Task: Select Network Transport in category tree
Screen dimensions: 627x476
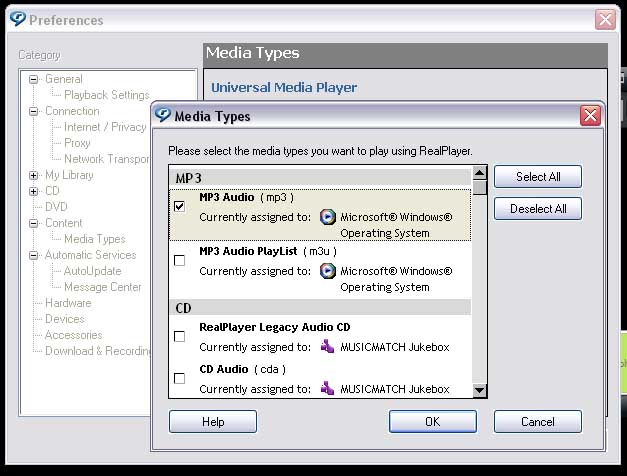Action: pyautogui.click(x=106, y=159)
